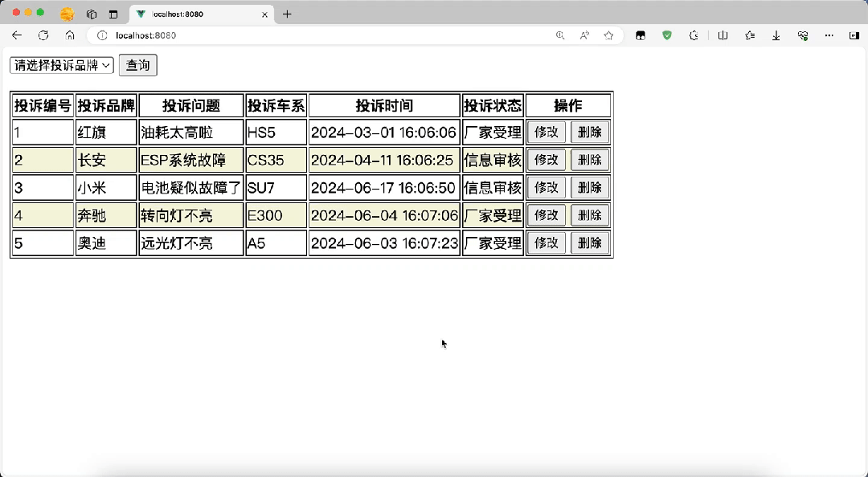Open the favorites list icon
This screenshot has width=868, height=477.
coord(750,35)
